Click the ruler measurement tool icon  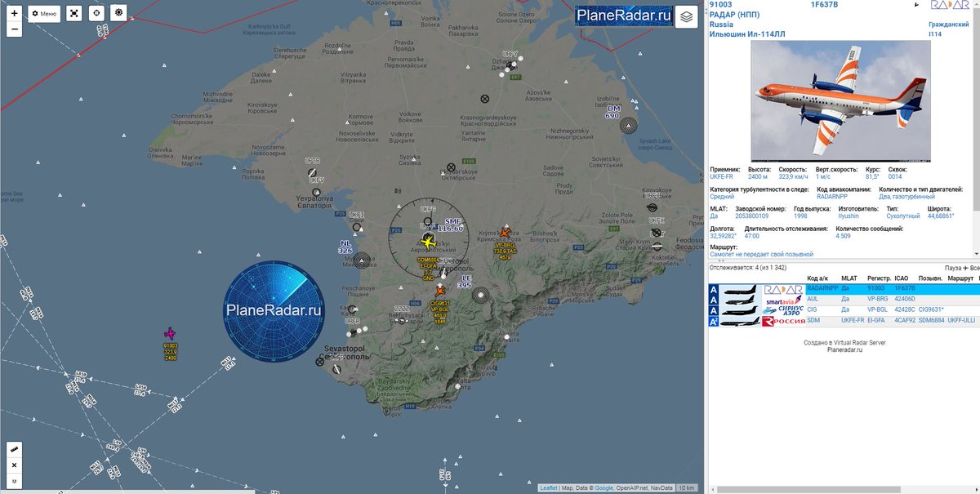pos(14,449)
